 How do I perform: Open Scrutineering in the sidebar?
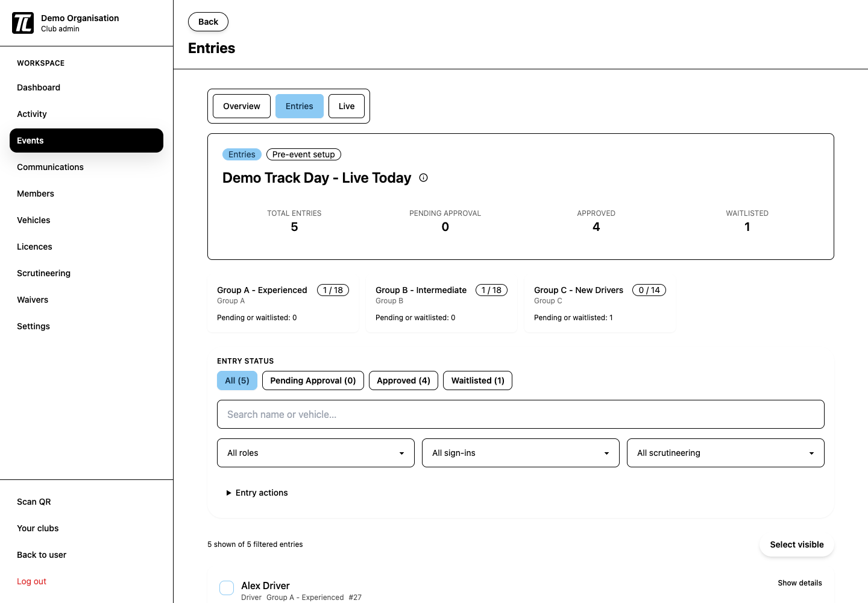86,273
